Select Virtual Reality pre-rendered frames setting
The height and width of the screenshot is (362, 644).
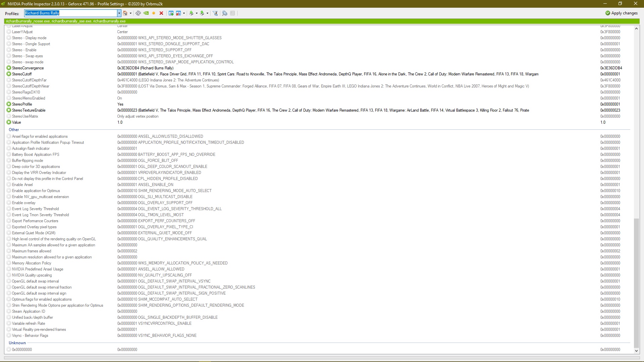(39, 329)
